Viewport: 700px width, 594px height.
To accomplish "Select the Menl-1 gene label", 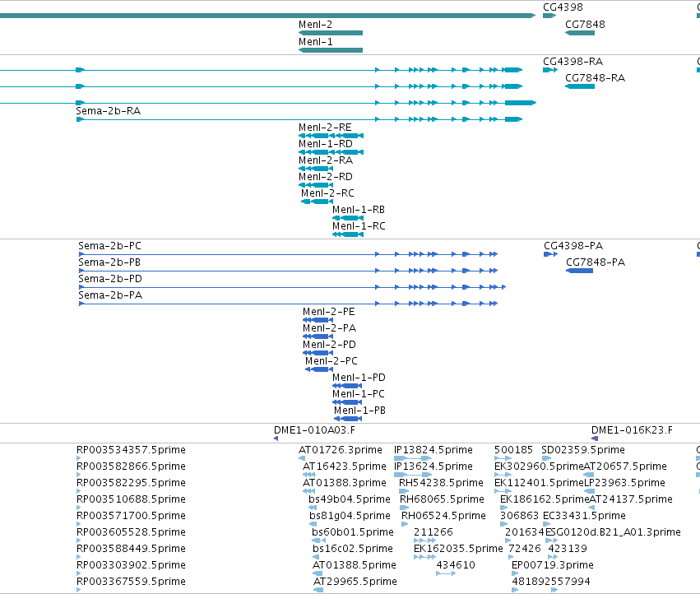I will [x=315, y=42].
